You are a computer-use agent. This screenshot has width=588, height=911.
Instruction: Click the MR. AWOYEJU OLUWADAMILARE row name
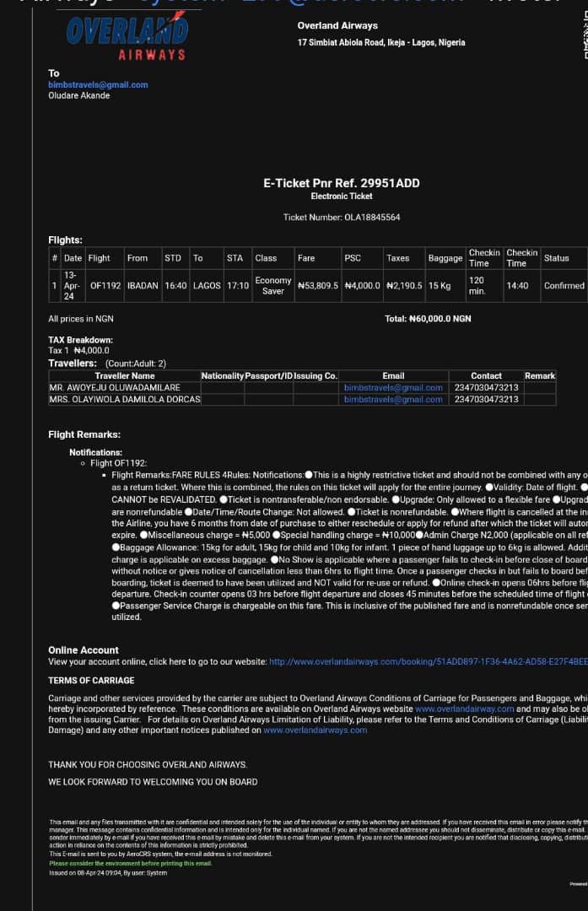(x=115, y=387)
